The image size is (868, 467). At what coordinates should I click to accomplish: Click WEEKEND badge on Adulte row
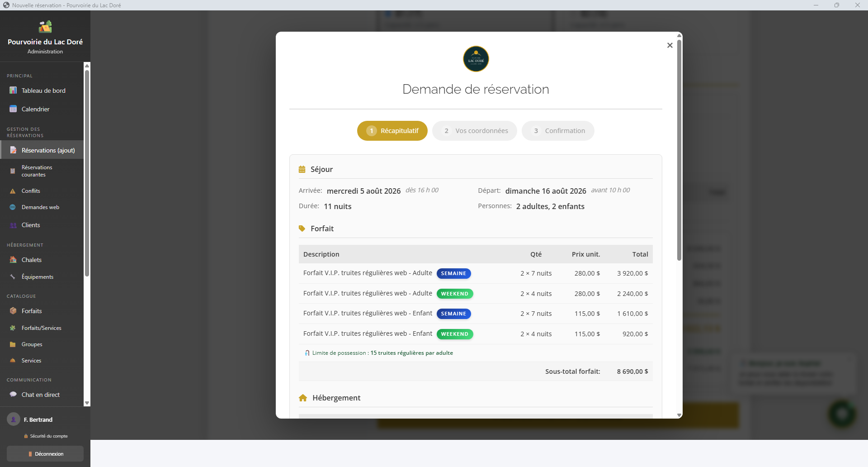[x=455, y=294]
